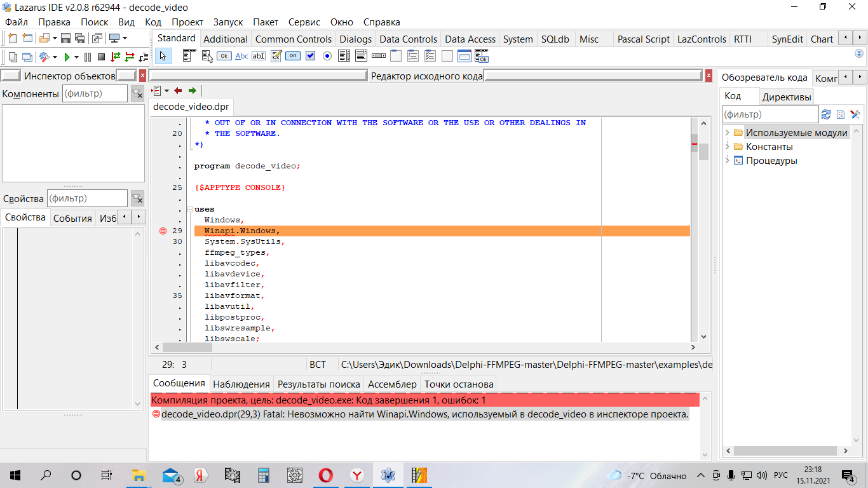
Task: Pick the TScrollBar component icon
Action: point(379,56)
